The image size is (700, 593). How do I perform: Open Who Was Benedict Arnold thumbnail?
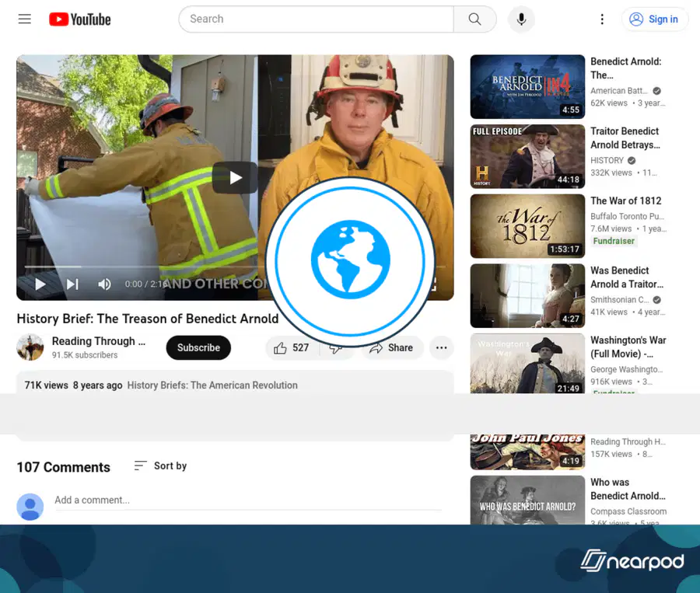527,501
